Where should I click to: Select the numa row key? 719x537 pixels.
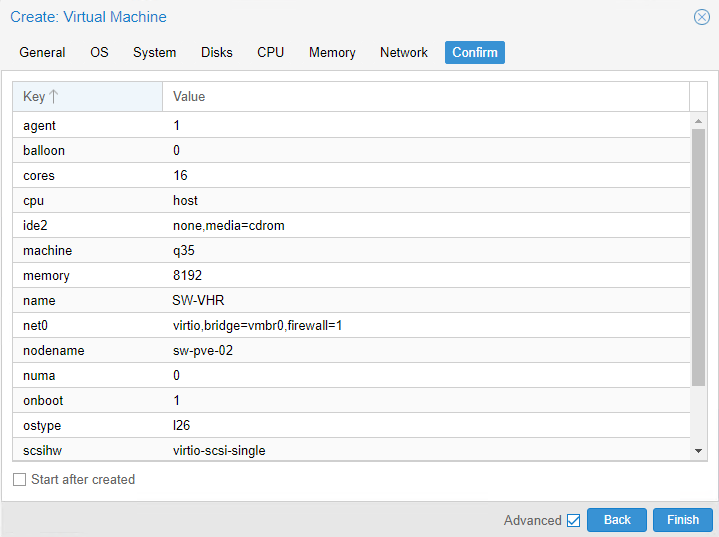(39, 376)
